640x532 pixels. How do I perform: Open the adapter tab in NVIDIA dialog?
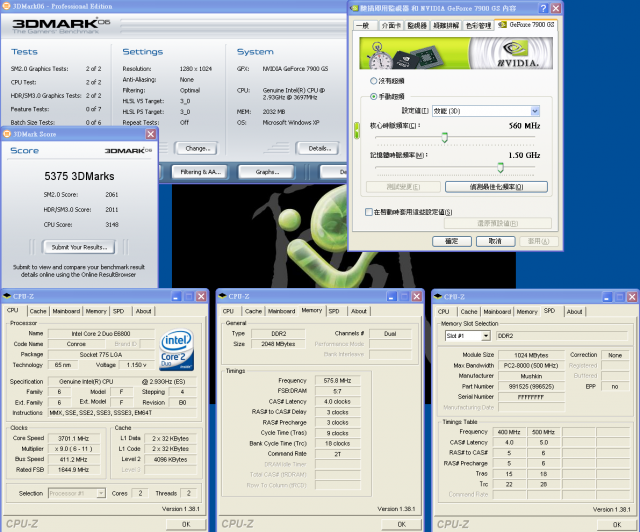[x=391, y=25]
